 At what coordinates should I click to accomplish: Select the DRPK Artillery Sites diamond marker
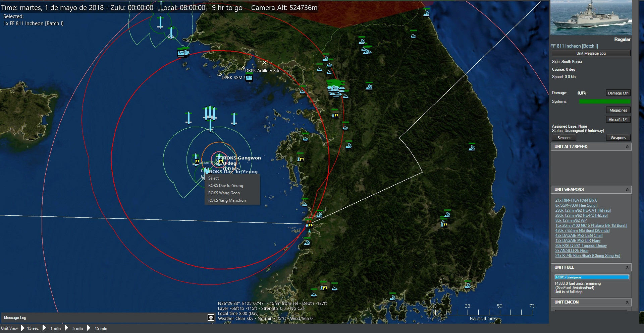tap(244, 68)
